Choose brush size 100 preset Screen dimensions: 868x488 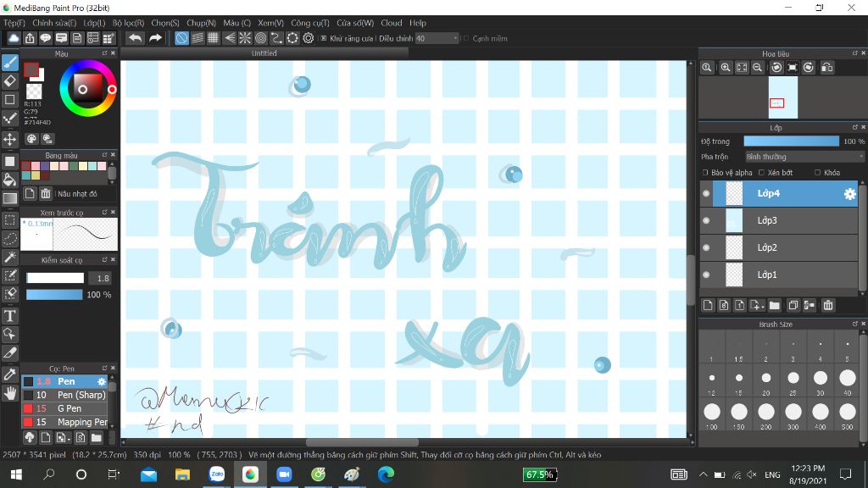(712, 415)
